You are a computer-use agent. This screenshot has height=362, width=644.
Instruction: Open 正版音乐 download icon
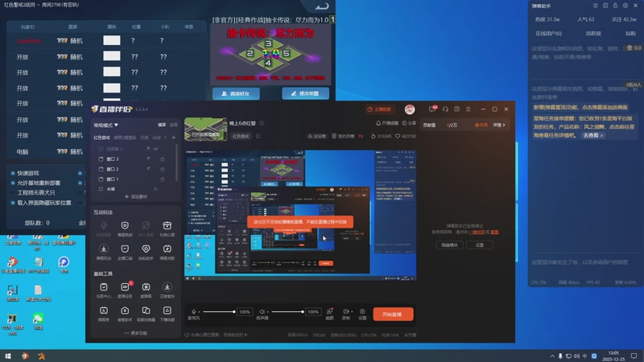tap(167, 287)
